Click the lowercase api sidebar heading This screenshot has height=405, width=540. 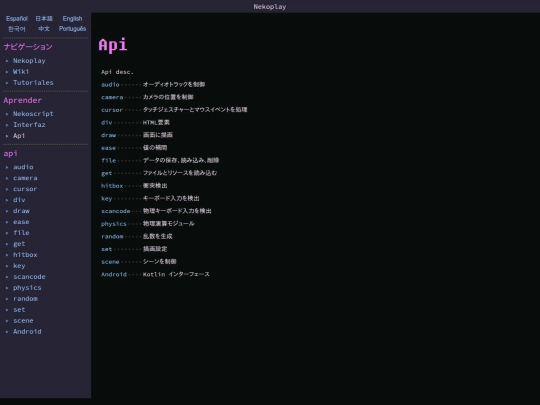click(x=10, y=154)
